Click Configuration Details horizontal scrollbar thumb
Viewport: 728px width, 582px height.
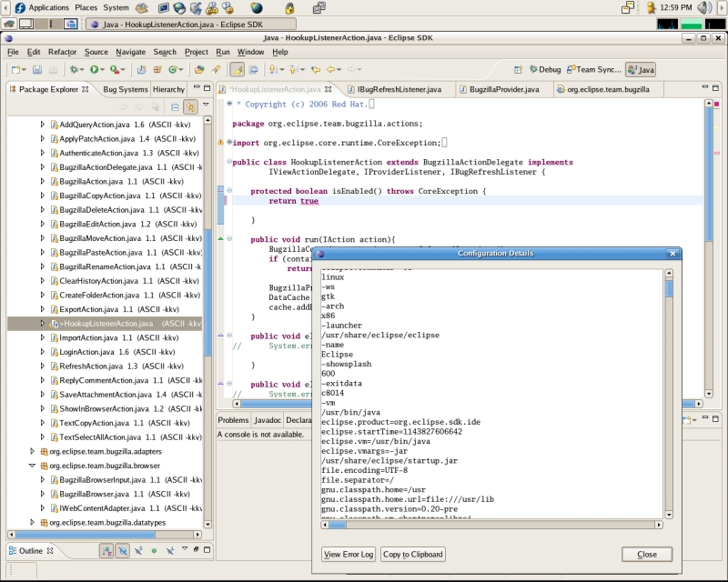click(x=338, y=525)
